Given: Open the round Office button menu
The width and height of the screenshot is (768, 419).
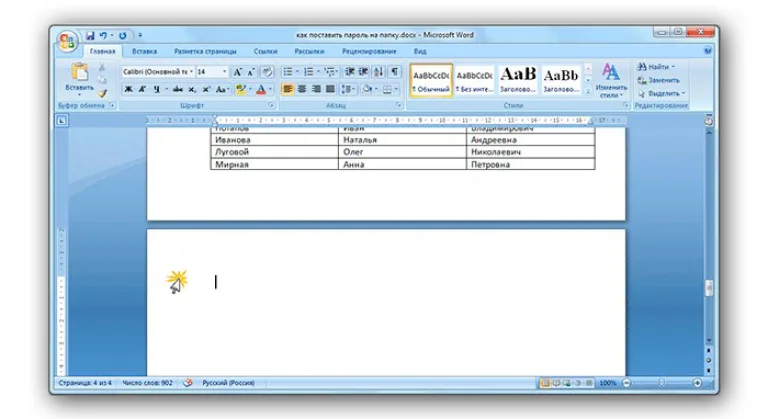Looking at the screenshot, I should coord(67,41).
